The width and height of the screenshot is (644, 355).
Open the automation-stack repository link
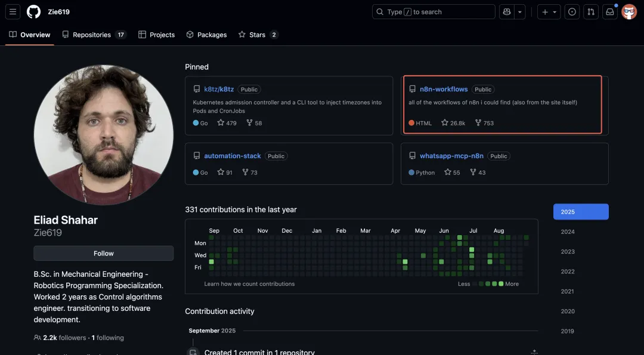[x=233, y=156]
